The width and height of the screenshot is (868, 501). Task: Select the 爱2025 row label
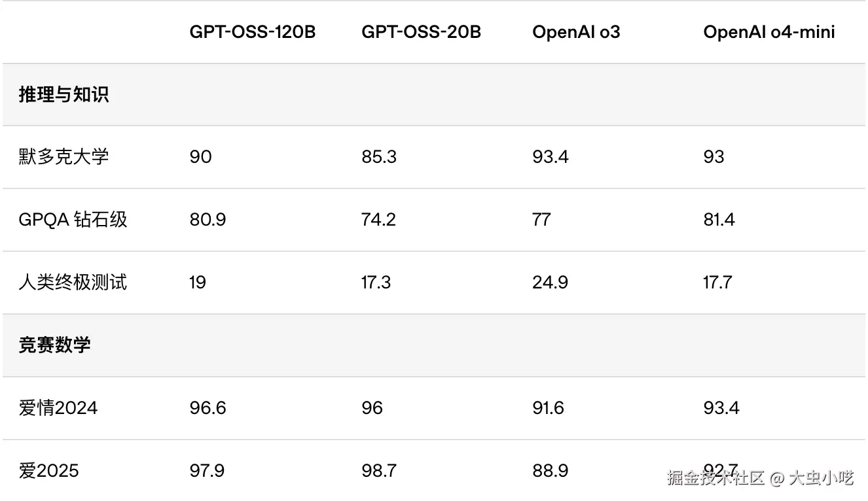pos(49,471)
